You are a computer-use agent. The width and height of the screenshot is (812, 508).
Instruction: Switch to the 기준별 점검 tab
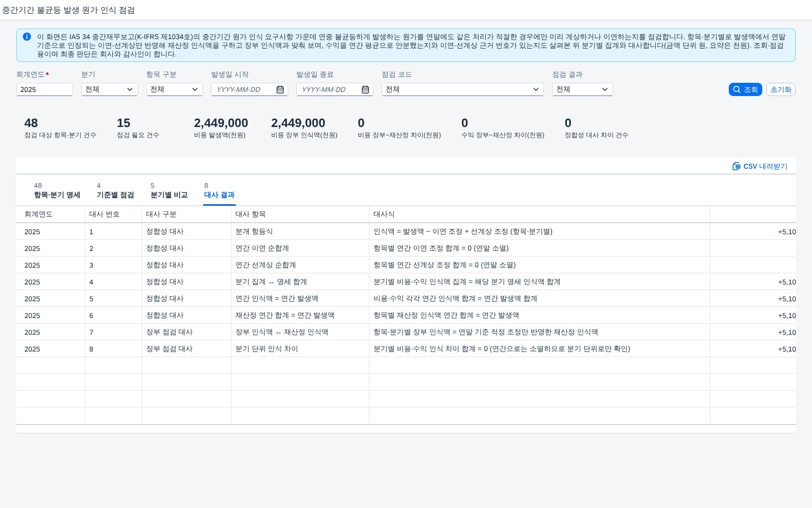click(115, 190)
